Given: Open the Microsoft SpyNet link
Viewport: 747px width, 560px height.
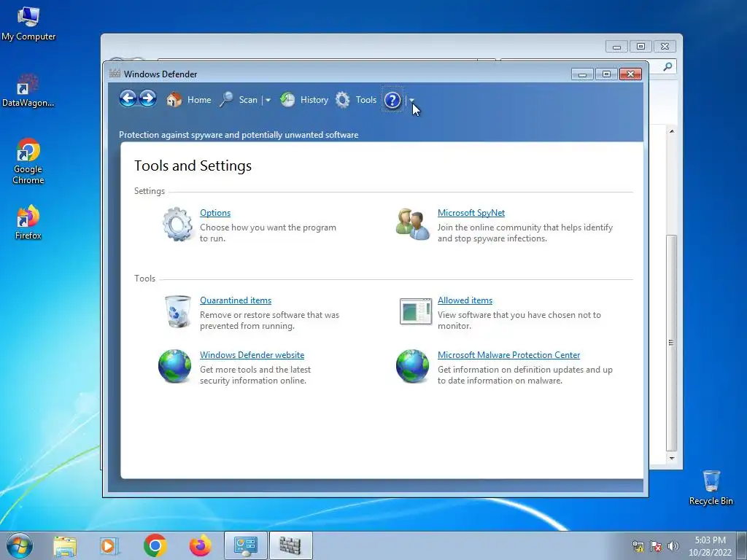Looking at the screenshot, I should (471, 213).
